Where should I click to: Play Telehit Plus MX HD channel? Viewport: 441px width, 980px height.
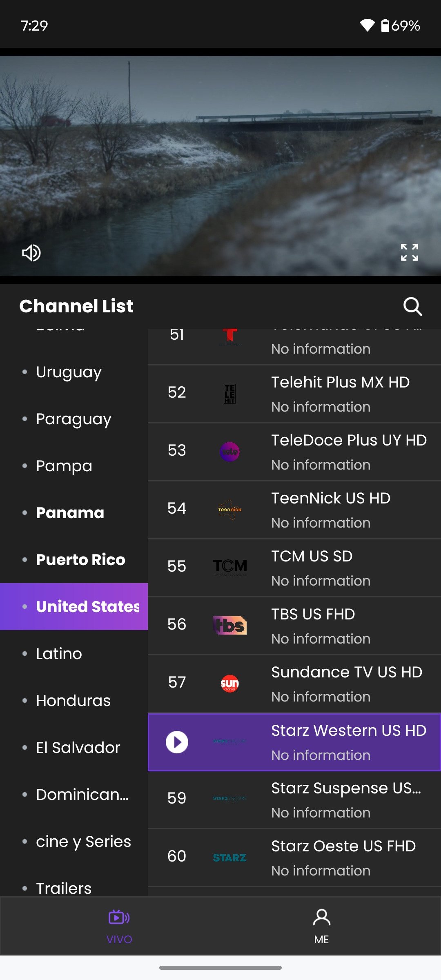(x=294, y=394)
